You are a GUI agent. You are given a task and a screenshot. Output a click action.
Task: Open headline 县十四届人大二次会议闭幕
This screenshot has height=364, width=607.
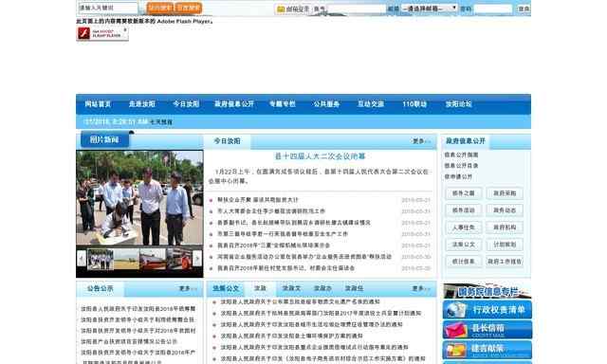pos(320,156)
